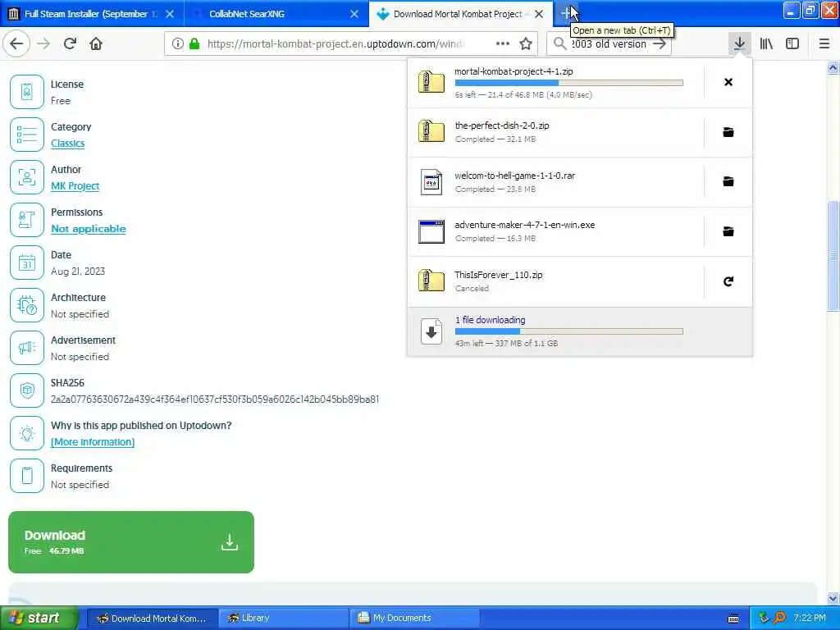Select the ThisIsForever_110.zip entry

(x=556, y=281)
